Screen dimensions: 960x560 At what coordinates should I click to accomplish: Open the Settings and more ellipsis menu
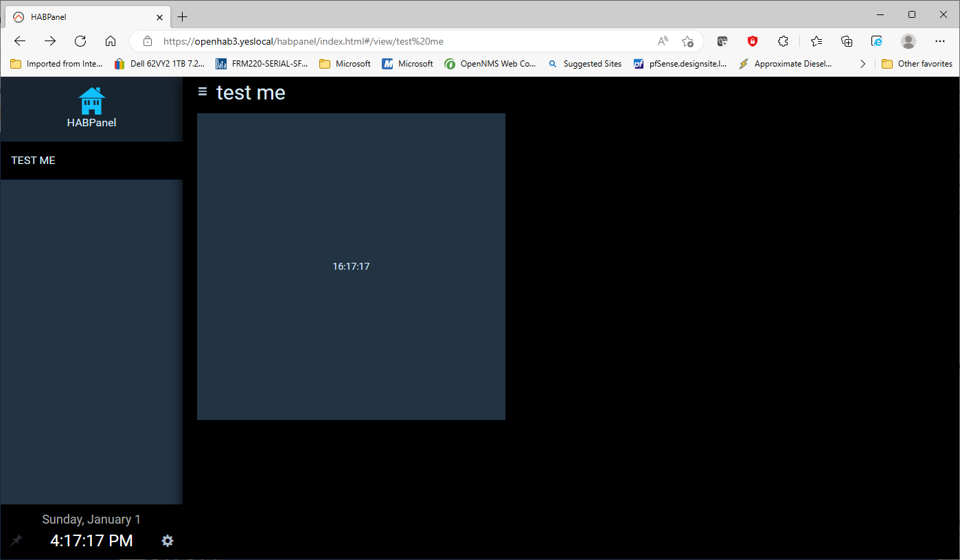pos(940,41)
